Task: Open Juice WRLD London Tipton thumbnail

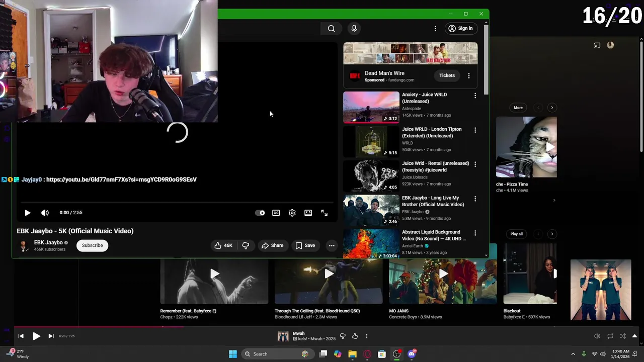Action: coord(371,142)
